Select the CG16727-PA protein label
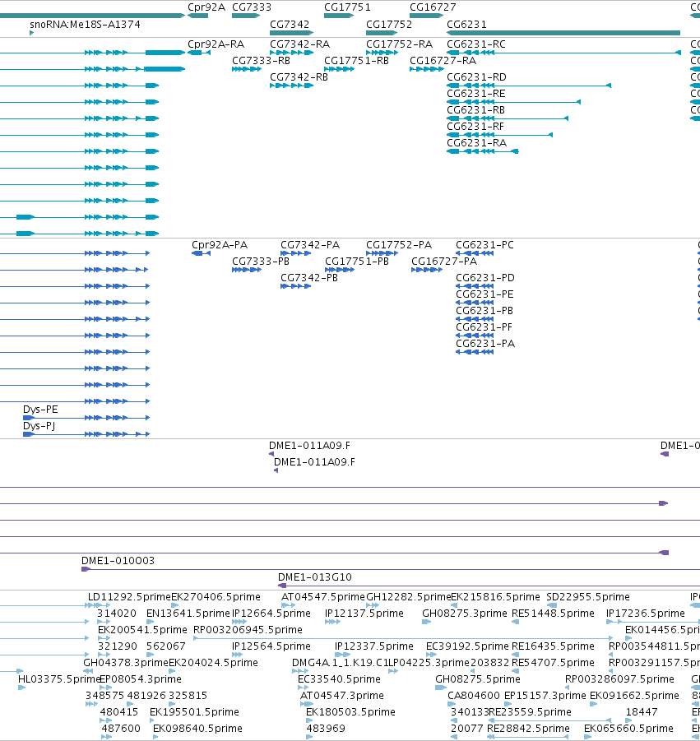This screenshot has height=741, width=700. pos(444,262)
